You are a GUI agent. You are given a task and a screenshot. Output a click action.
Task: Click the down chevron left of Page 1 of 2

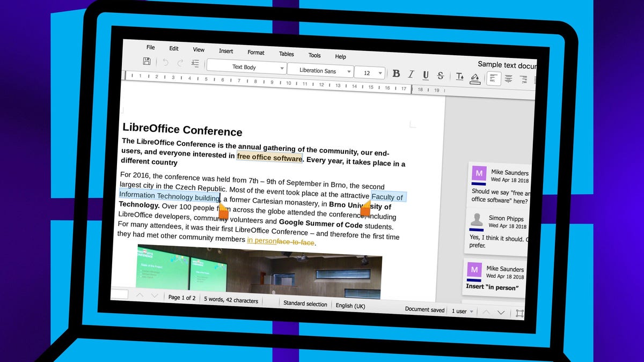(x=155, y=295)
